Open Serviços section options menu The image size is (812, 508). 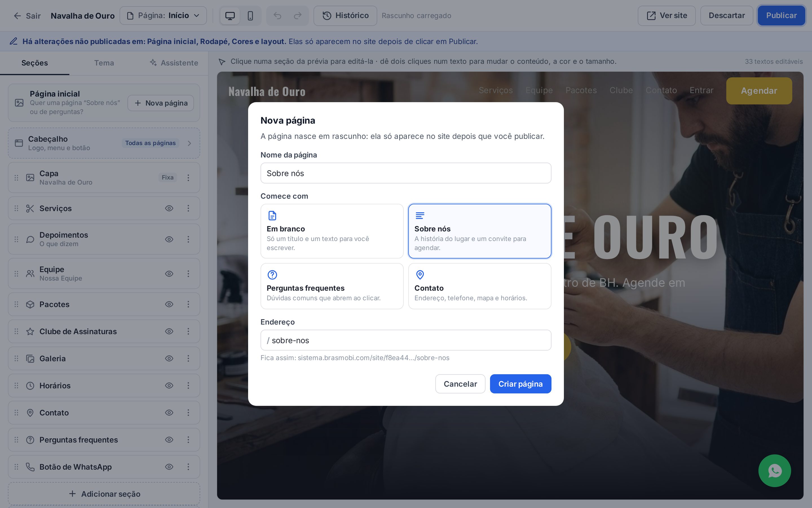click(x=188, y=208)
